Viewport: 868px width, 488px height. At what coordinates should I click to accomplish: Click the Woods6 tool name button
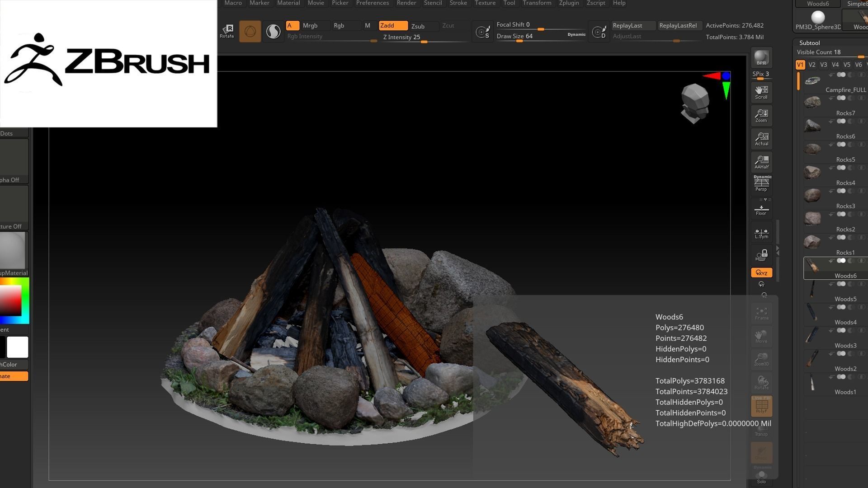tap(818, 4)
